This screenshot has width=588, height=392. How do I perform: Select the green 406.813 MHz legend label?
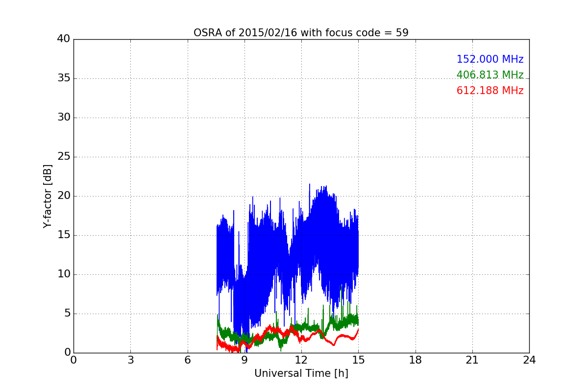click(490, 75)
